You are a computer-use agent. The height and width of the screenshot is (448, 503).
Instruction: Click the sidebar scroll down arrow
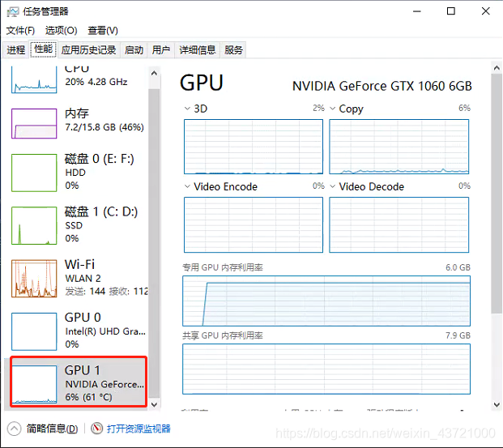coord(154,405)
